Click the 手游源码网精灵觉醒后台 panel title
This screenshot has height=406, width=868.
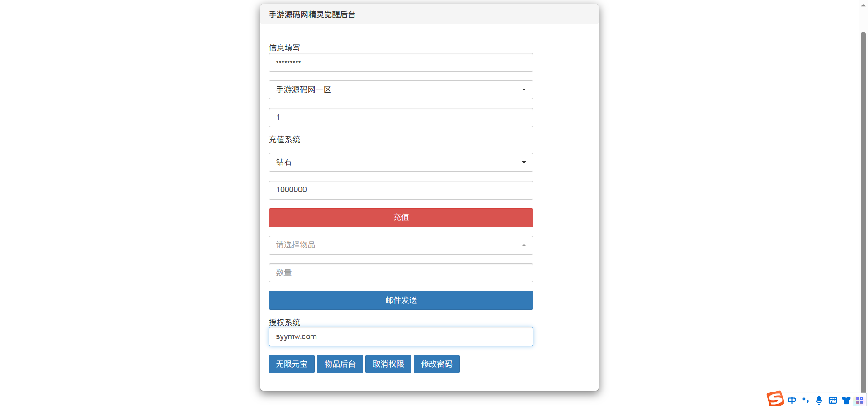click(312, 14)
